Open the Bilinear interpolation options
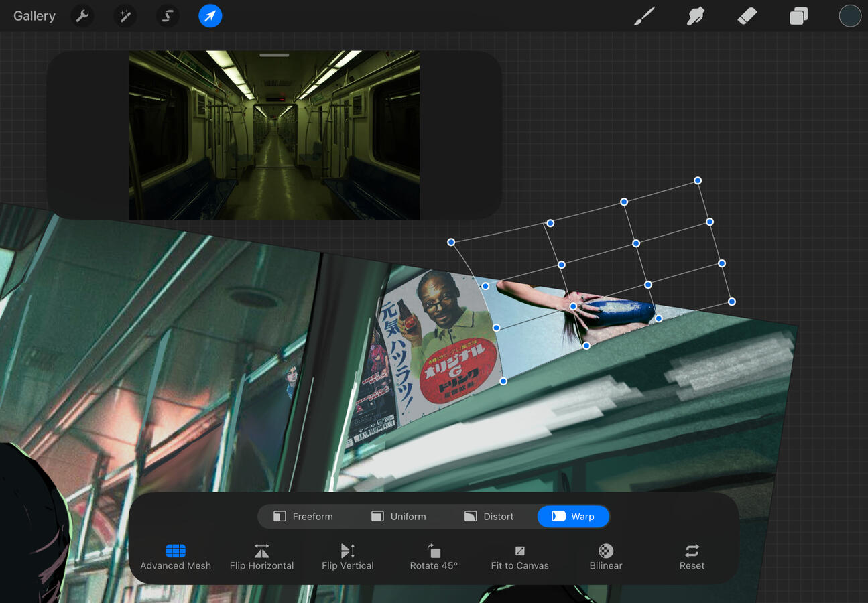The image size is (868, 603). coord(605,557)
